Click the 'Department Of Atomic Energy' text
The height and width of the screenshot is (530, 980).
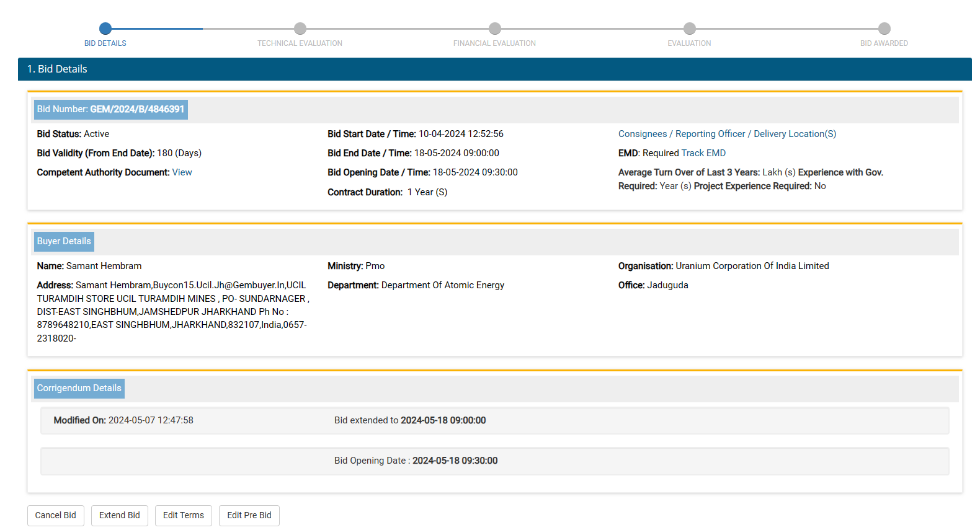pyautogui.click(x=443, y=285)
